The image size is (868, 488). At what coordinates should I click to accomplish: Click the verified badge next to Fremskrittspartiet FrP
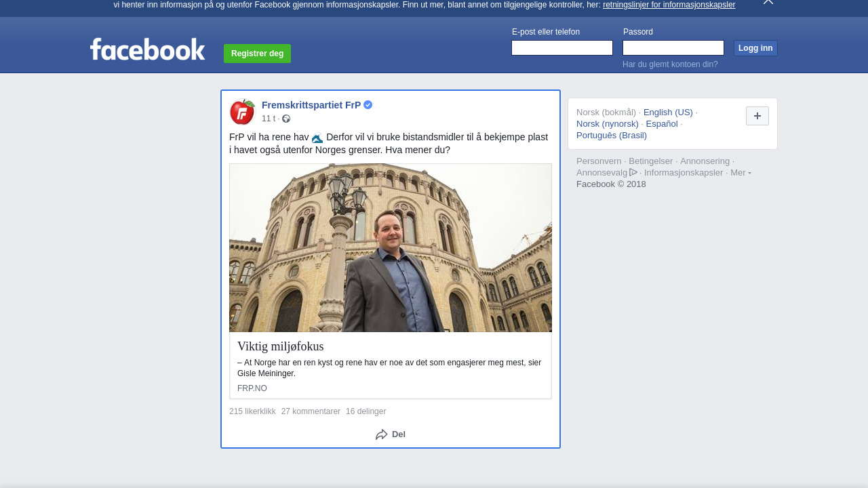368,105
